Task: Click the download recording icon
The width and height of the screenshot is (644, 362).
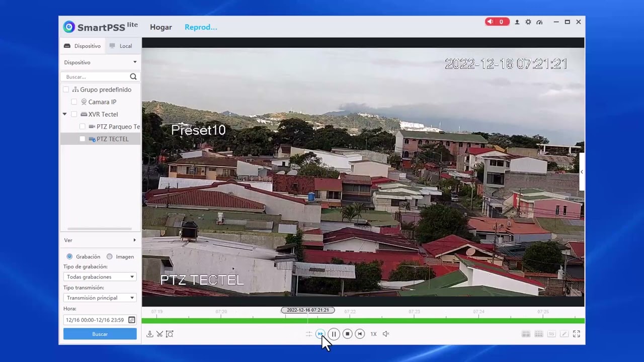Action: [149, 334]
